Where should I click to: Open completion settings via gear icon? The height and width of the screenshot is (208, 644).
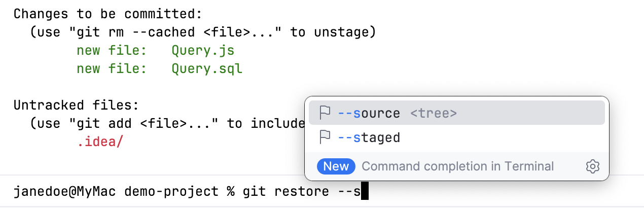pyautogui.click(x=592, y=166)
